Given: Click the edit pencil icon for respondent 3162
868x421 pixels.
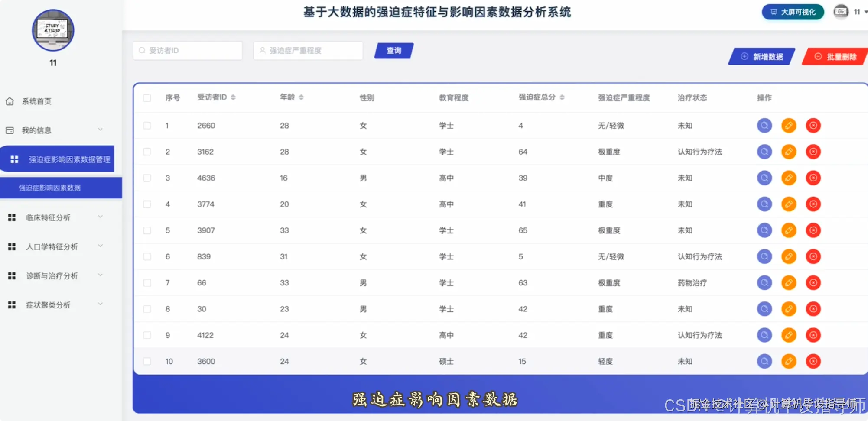Looking at the screenshot, I should pos(788,152).
